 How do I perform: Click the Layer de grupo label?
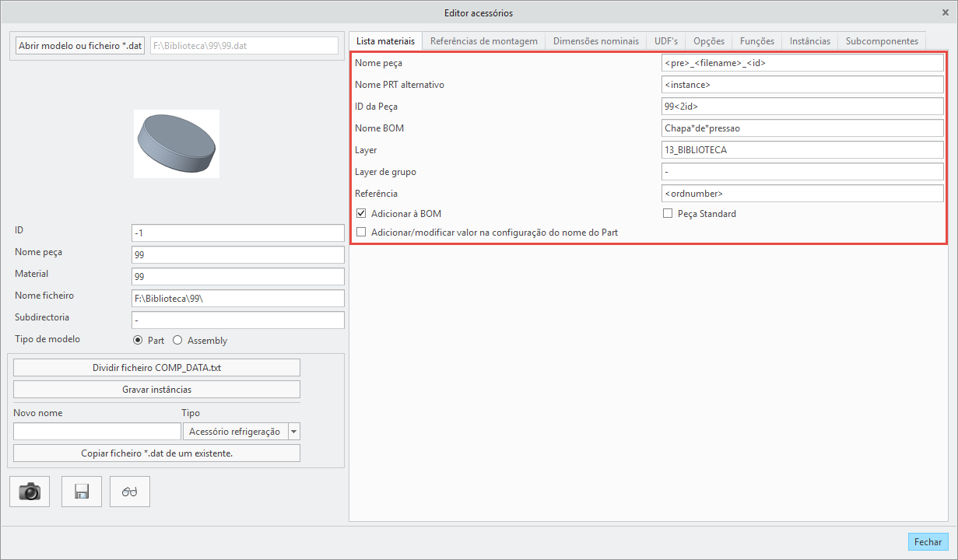point(385,172)
